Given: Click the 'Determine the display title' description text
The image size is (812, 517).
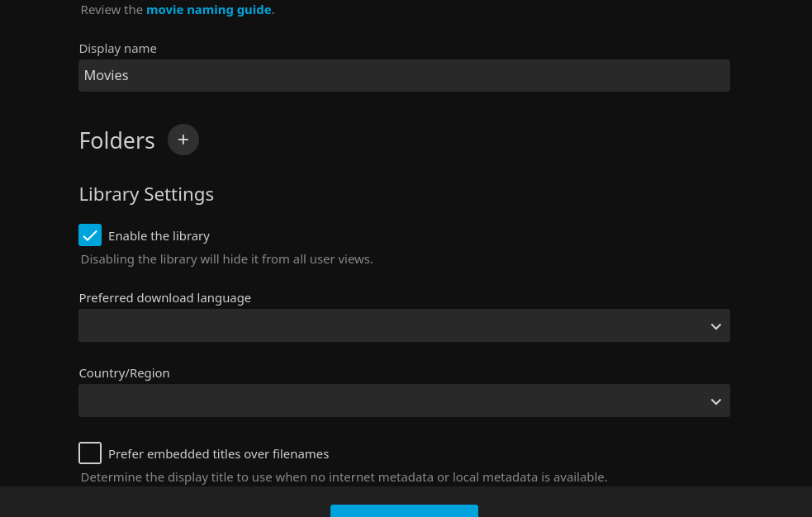Looking at the screenshot, I should (344, 477).
